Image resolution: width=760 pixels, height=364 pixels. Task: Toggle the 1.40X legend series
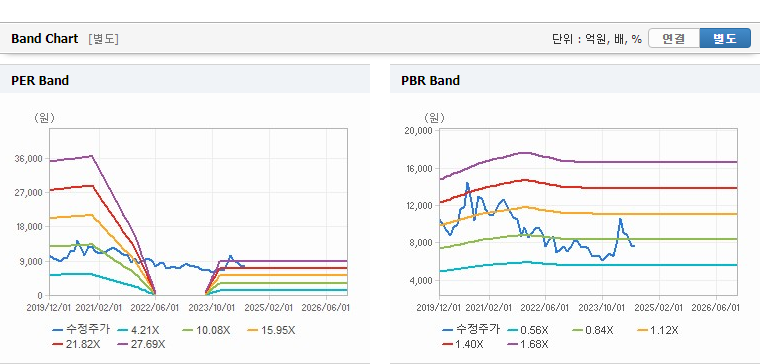click(x=463, y=344)
